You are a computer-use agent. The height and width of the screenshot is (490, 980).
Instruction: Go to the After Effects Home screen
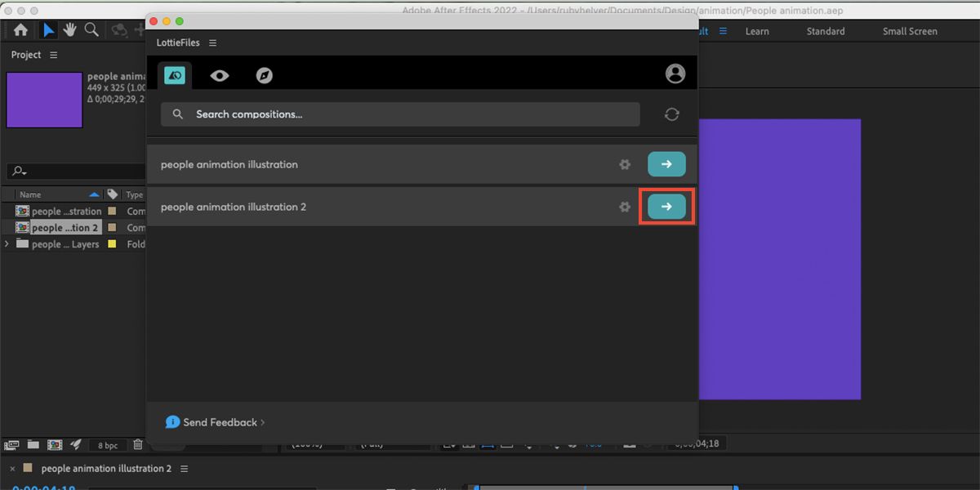(20, 30)
